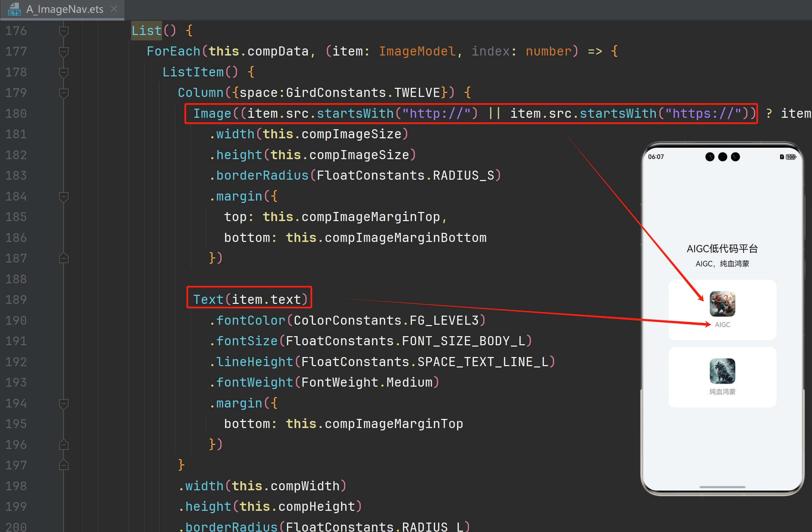Tap the 纯血鸿蒙 wolf image in preview
Screen dimensions: 812x532
[x=722, y=371]
